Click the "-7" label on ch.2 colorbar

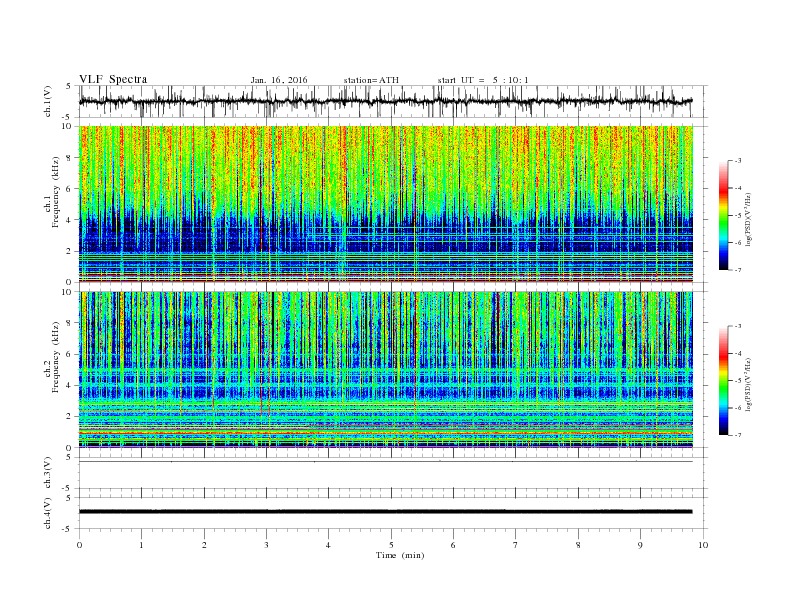pos(737,435)
